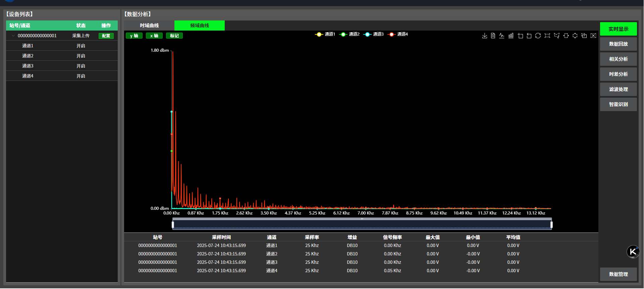Open 数据管理 at bottom right
The image size is (644, 289).
pyautogui.click(x=619, y=274)
